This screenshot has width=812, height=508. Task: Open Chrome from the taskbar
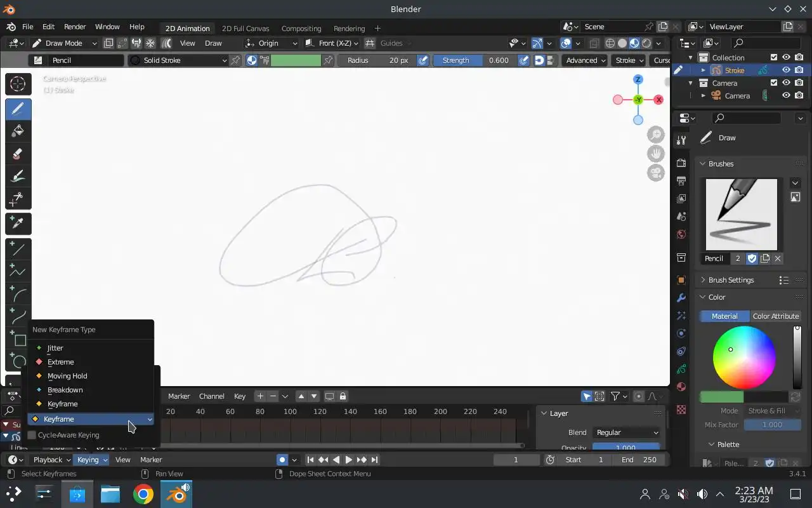coord(143,494)
